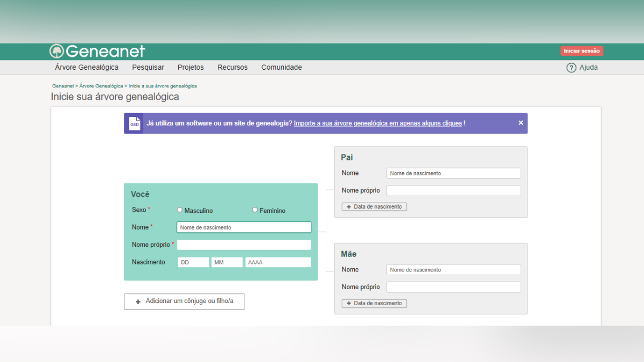Viewport: 644px width, 362px height.
Task: Click the Geneanet tree logo icon
Action: pos(56,51)
